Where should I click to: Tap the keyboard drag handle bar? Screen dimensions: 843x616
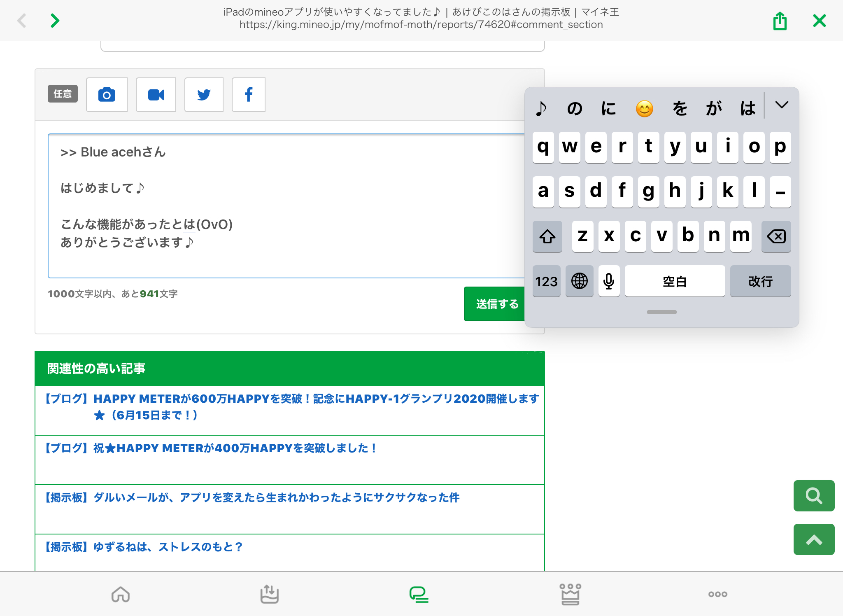661,312
